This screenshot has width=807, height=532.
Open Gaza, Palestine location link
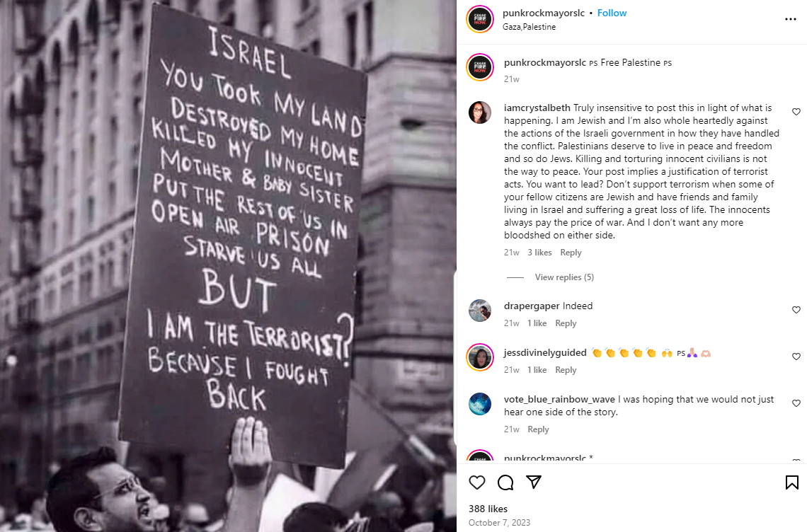tap(529, 27)
